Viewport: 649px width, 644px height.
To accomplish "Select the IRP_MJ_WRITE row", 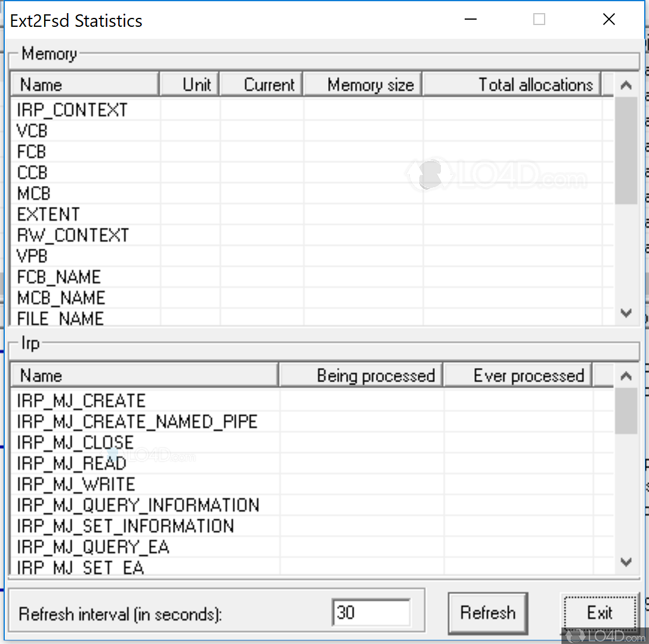I will [313, 484].
